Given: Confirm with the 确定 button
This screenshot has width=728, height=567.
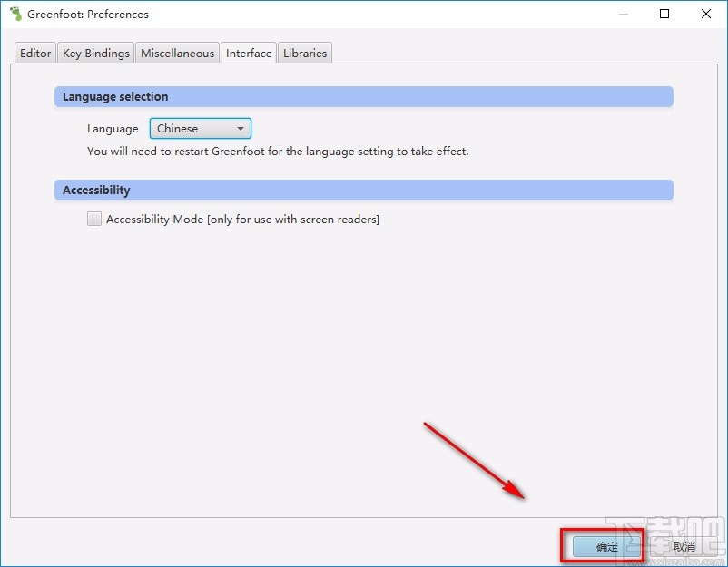Looking at the screenshot, I should point(606,546).
